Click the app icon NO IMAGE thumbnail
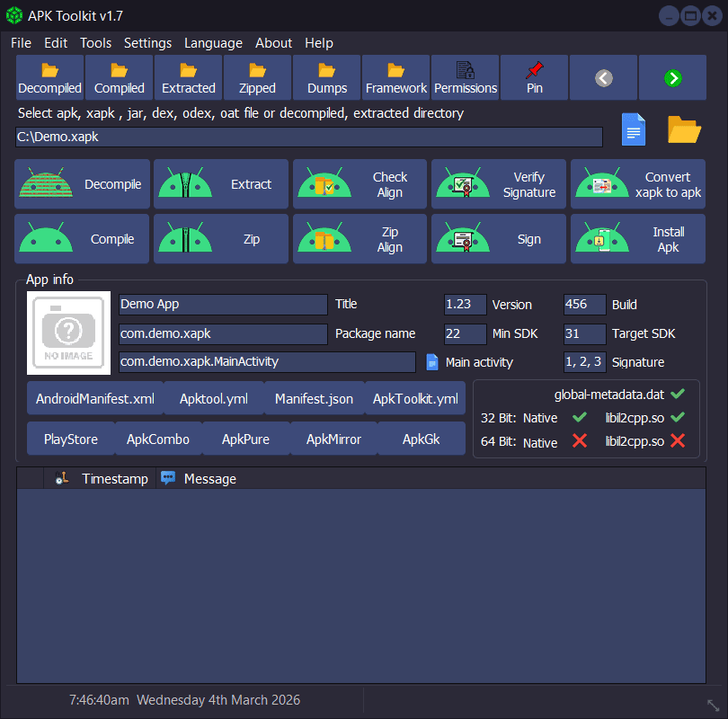 coord(68,333)
